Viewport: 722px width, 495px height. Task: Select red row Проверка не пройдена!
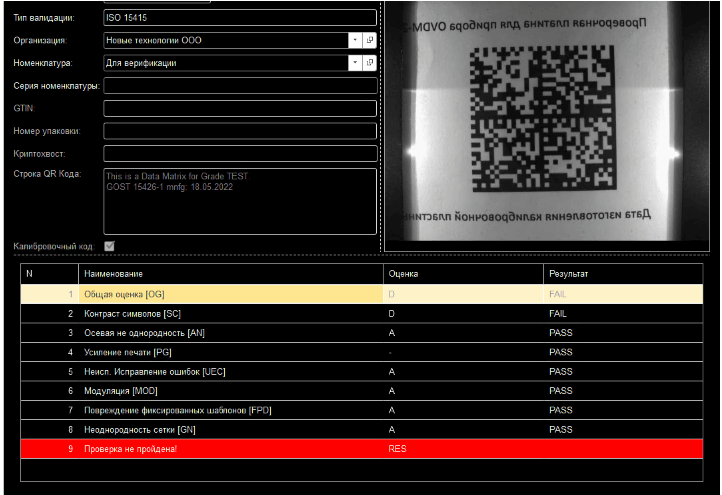click(x=361, y=449)
